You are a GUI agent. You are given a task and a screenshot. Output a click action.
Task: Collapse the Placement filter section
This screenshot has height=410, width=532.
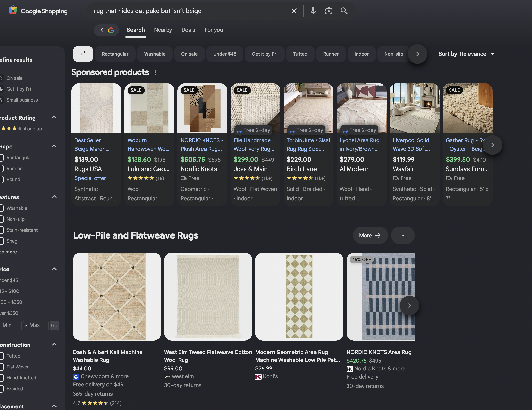tap(54, 406)
